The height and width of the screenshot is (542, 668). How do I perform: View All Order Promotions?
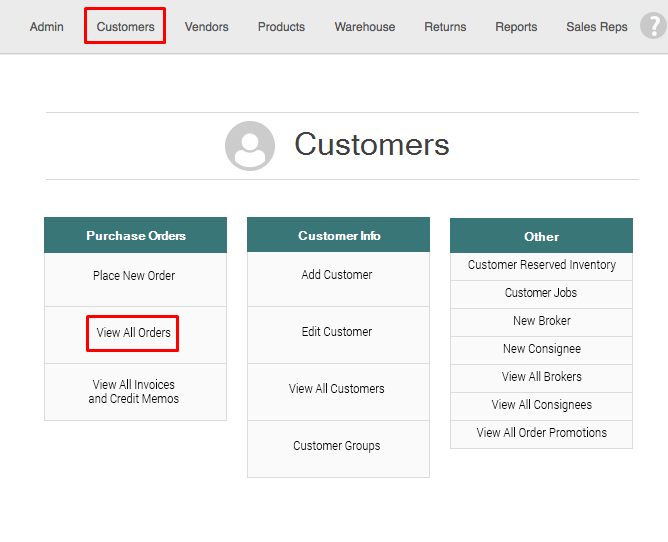(541, 433)
